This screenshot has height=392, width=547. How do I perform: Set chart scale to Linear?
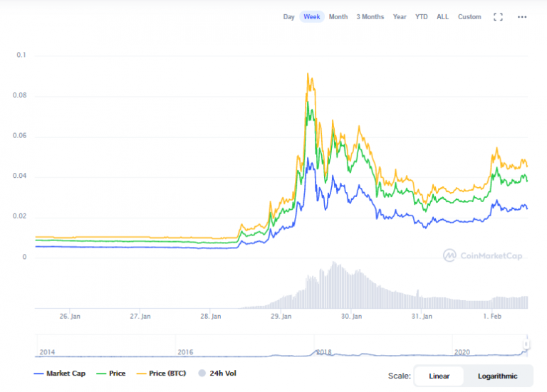click(x=439, y=376)
